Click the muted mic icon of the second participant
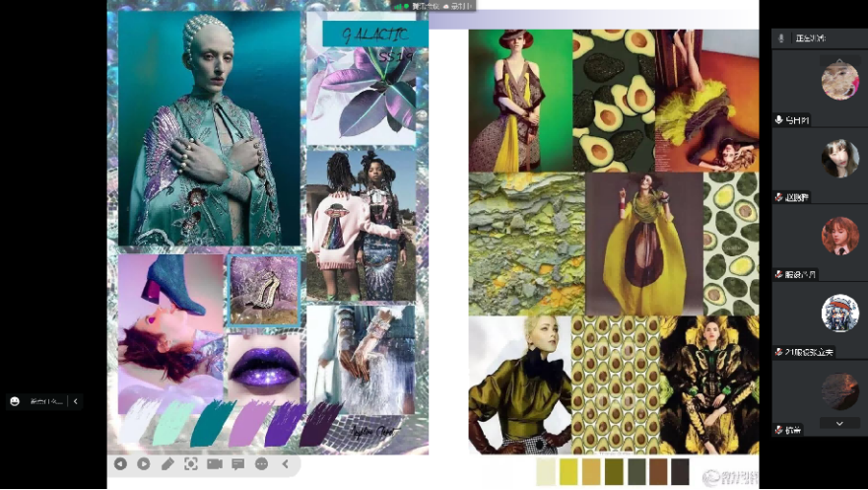The width and height of the screenshot is (868, 490). click(x=779, y=197)
